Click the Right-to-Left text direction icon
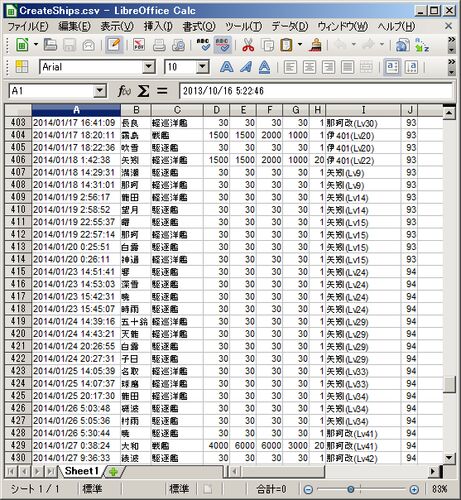 [411, 67]
